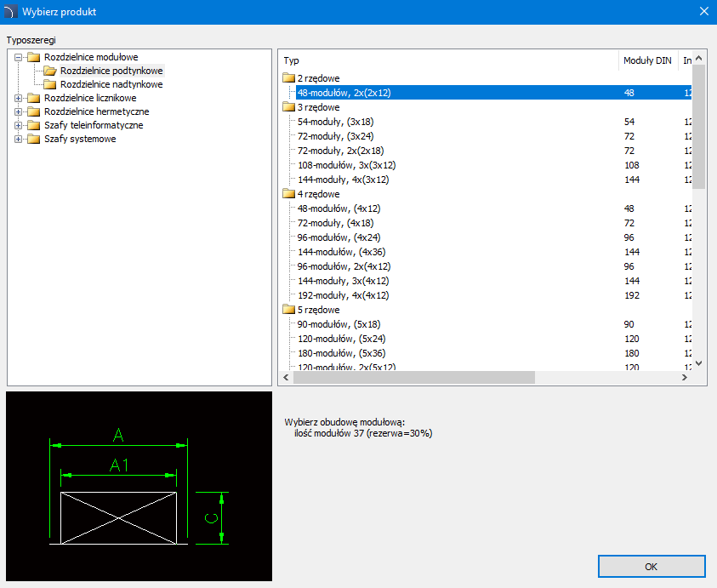Click the Moduły DIN value 90
This screenshot has width=717, height=588.
click(629, 324)
